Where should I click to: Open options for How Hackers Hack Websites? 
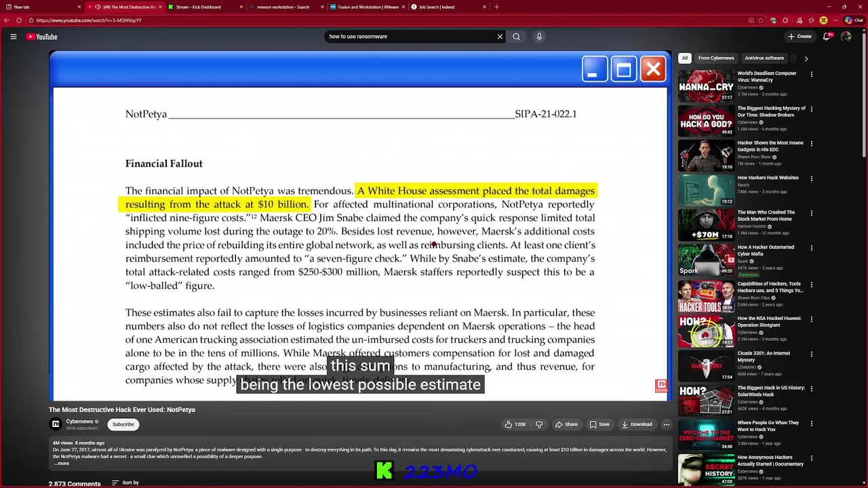tap(811, 178)
